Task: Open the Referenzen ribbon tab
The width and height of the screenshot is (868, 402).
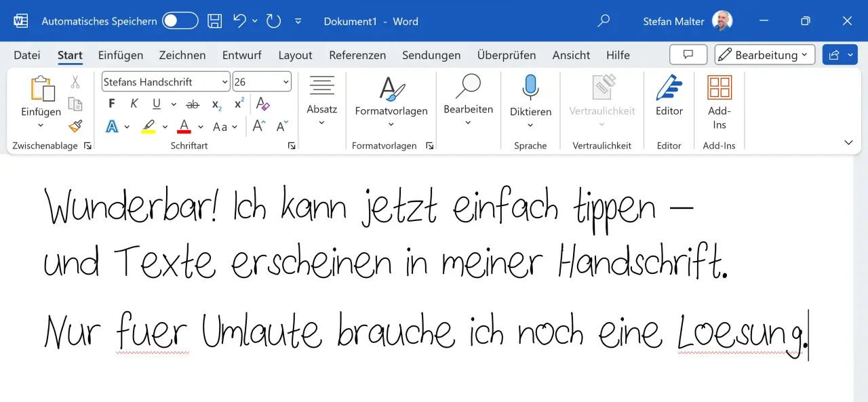Action: [x=357, y=55]
